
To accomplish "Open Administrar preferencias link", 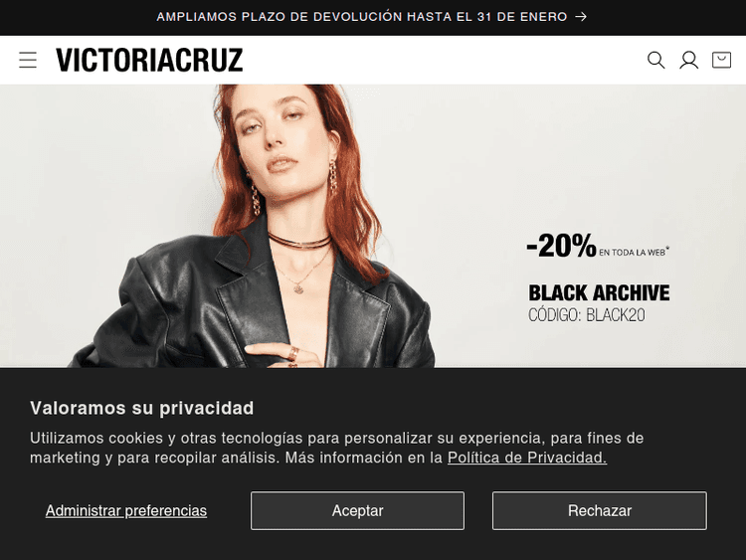I will click(126, 510).
